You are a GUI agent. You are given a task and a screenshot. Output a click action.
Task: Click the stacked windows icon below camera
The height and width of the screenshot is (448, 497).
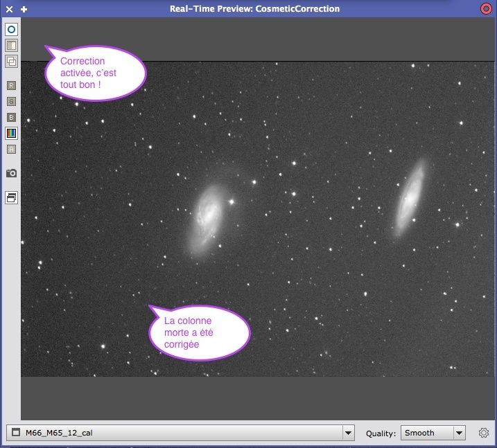click(x=11, y=198)
